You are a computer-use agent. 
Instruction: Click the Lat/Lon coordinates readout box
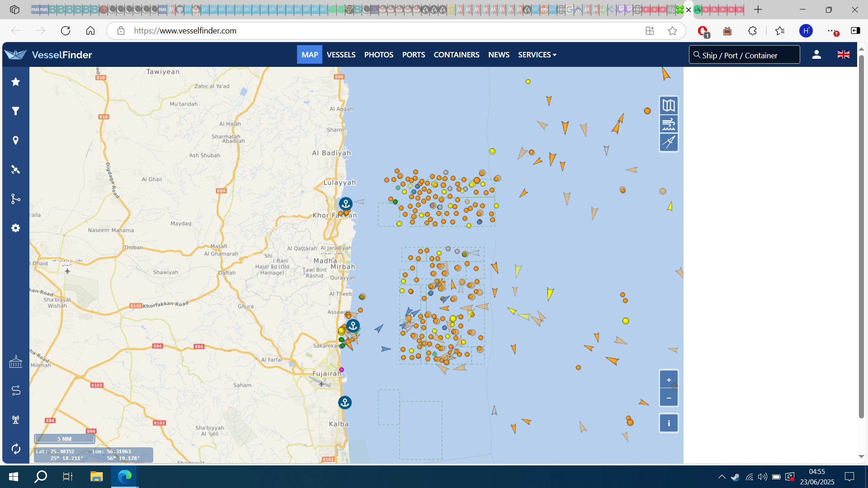click(x=94, y=455)
